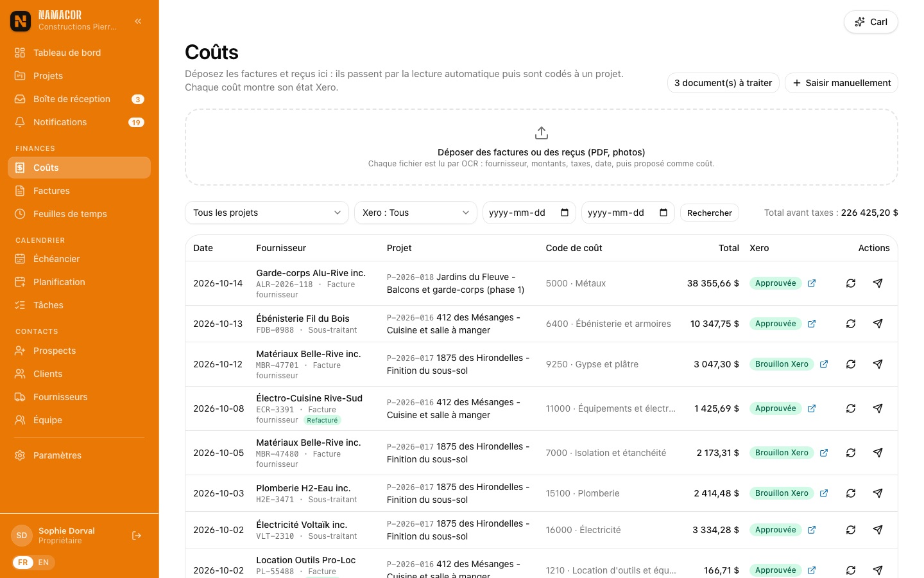This screenshot has height=578, width=924.
Task: Go to Projets in sidebar
Action: tap(79, 76)
